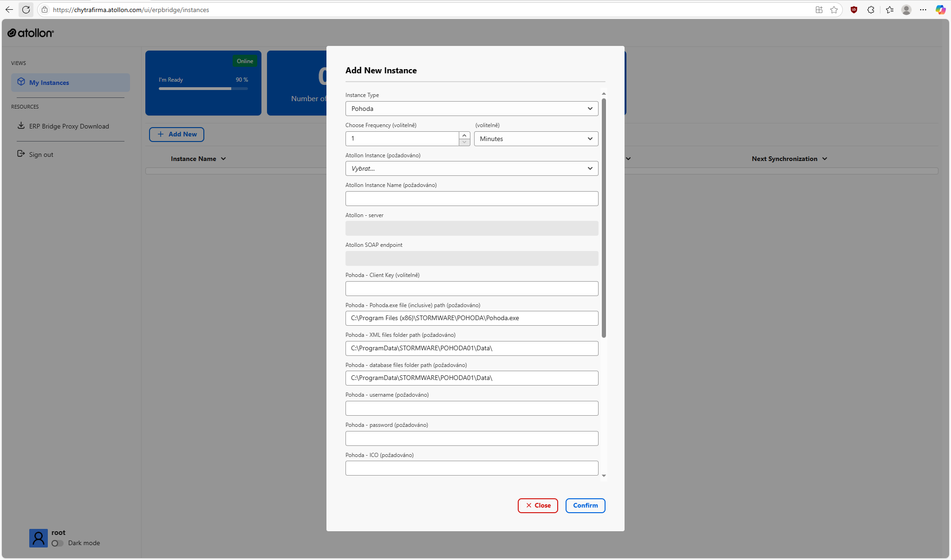Screen dimensions: 951x560
Task: Open uBlock shield extension icon
Action: [853, 10]
